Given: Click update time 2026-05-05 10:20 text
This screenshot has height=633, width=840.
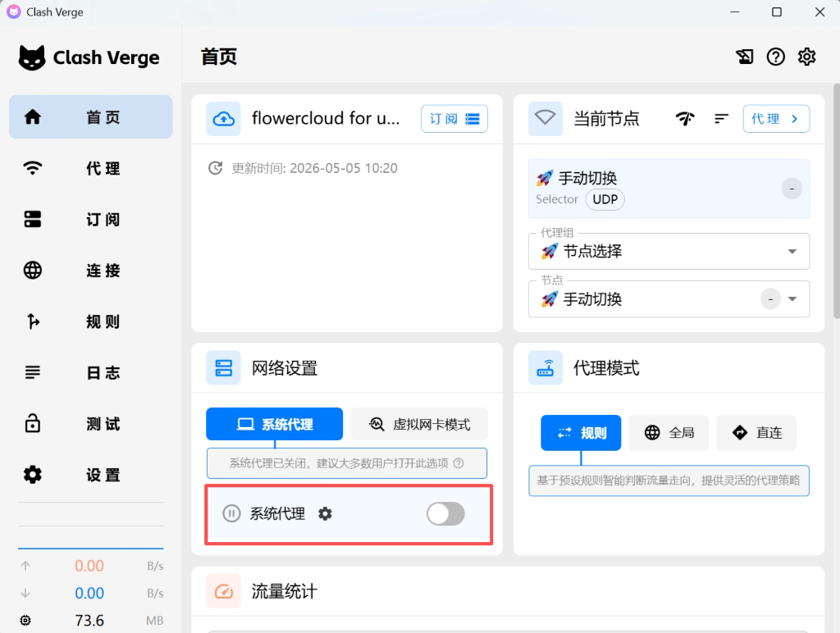Looking at the screenshot, I should click(314, 168).
